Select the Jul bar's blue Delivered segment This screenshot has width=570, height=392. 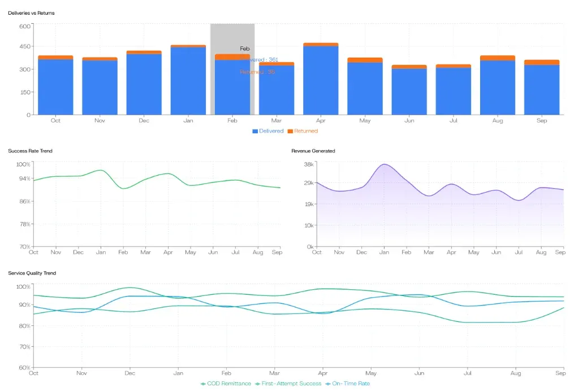click(454, 92)
